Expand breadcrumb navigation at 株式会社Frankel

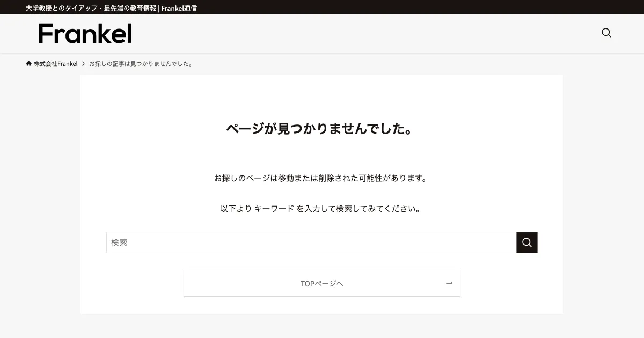pyautogui.click(x=56, y=63)
